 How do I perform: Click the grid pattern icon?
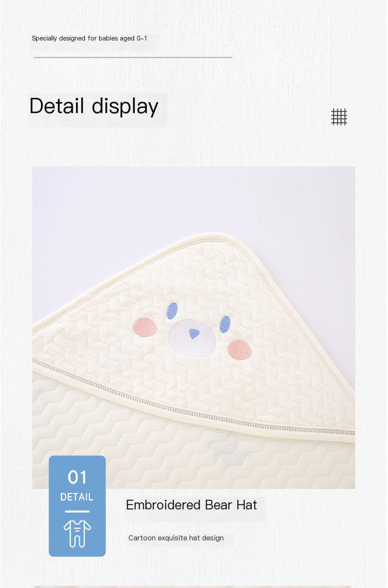339,117
